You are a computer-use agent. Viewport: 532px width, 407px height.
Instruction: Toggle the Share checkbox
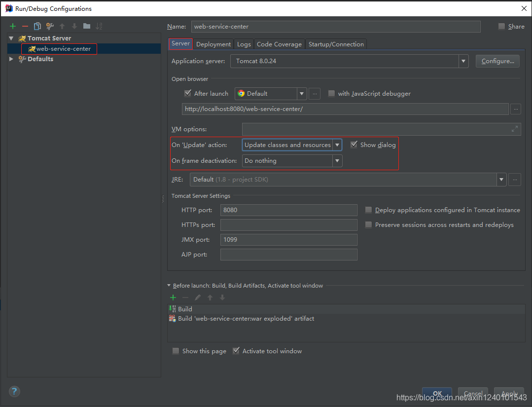click(x=501, y=27)
